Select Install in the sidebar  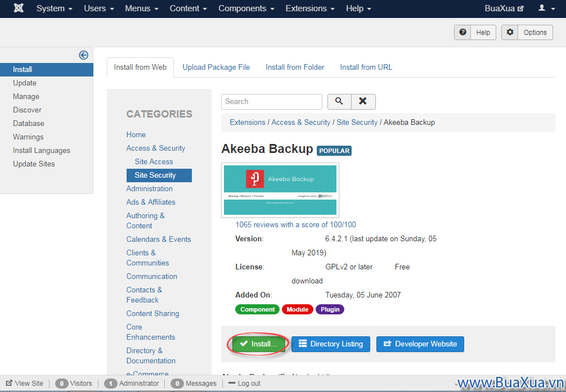click(47, 69)
